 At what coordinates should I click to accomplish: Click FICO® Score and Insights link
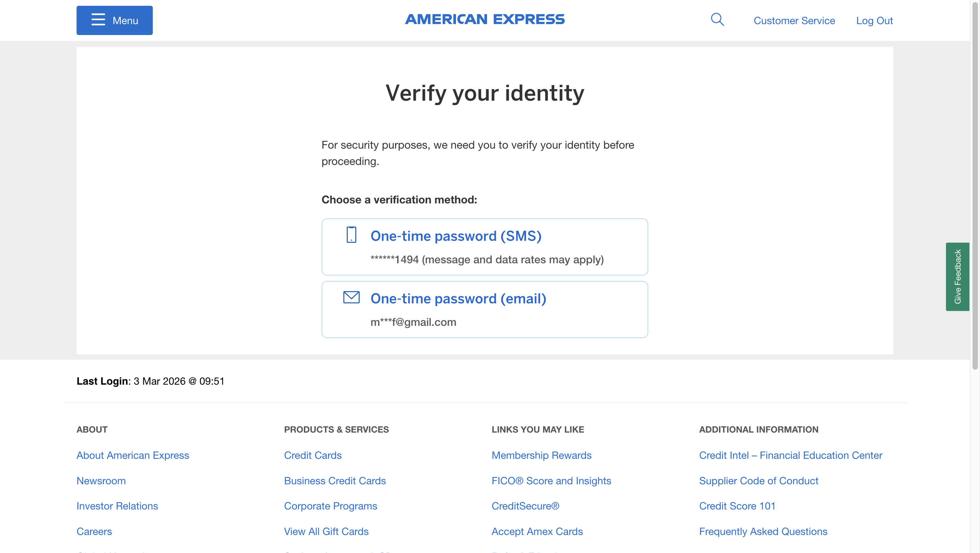point(551,481)
